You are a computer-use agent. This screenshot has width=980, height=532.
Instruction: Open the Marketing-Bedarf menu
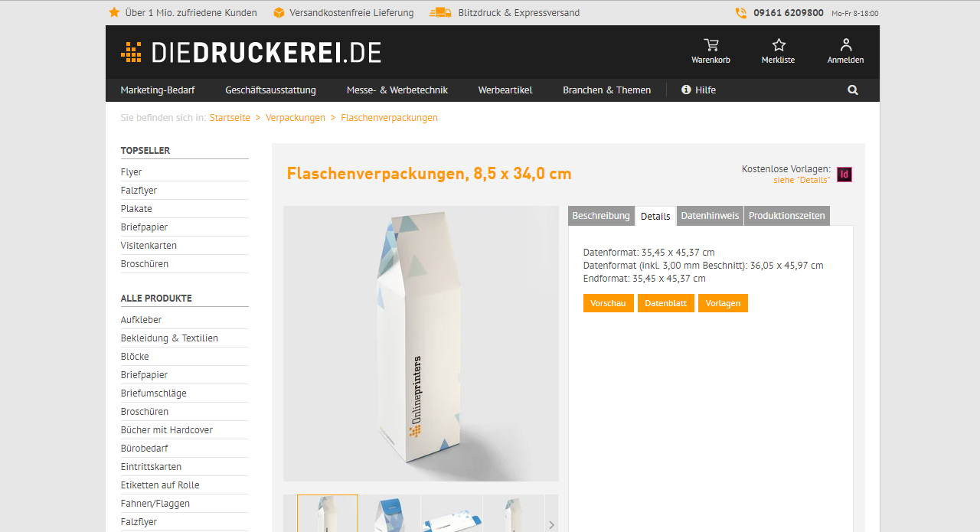point(158,90)
